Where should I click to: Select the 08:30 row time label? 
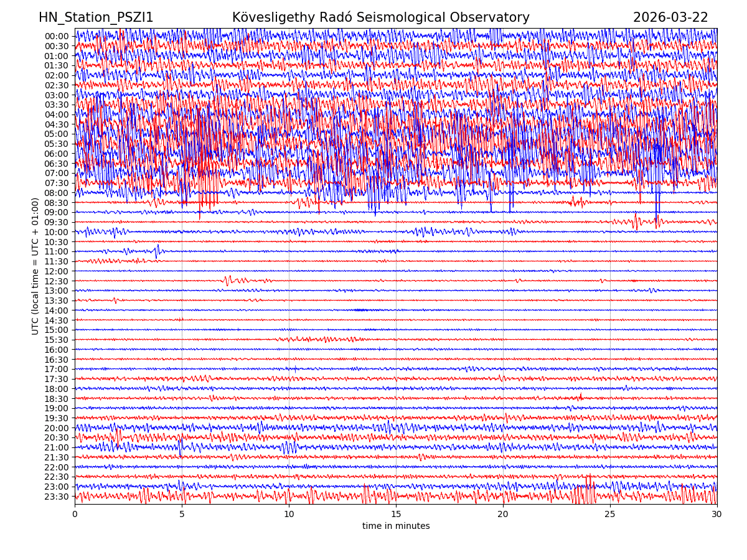pos(56,203)
